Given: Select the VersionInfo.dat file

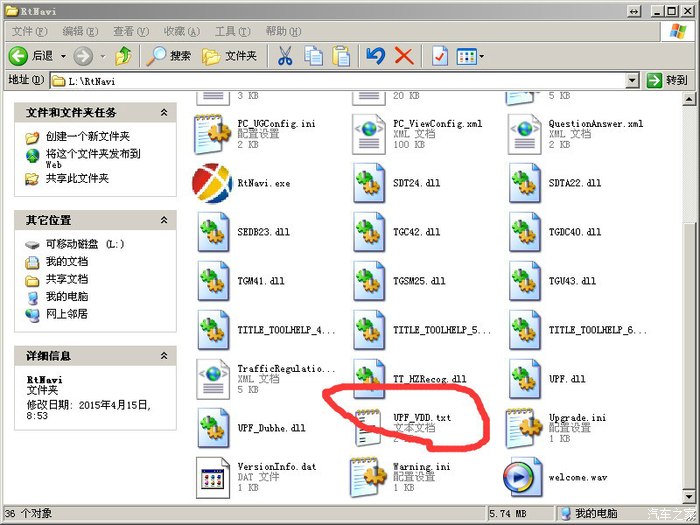Looking at the screenshot, I should (x=212, y=477).
